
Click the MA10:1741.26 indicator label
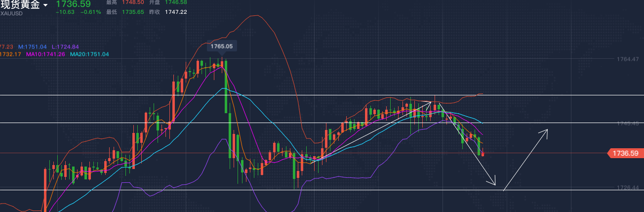[45, 54]
